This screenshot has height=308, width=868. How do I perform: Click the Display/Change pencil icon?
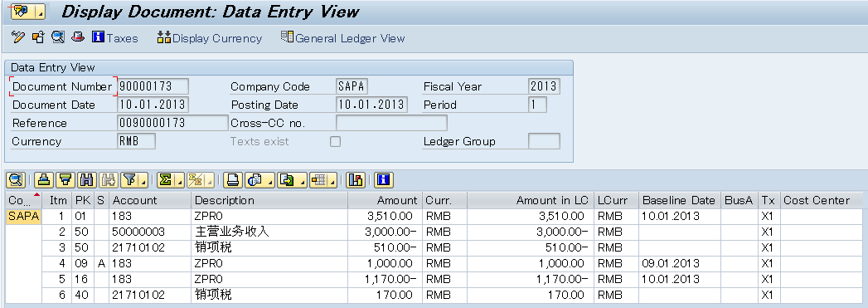tap(17, 37)
